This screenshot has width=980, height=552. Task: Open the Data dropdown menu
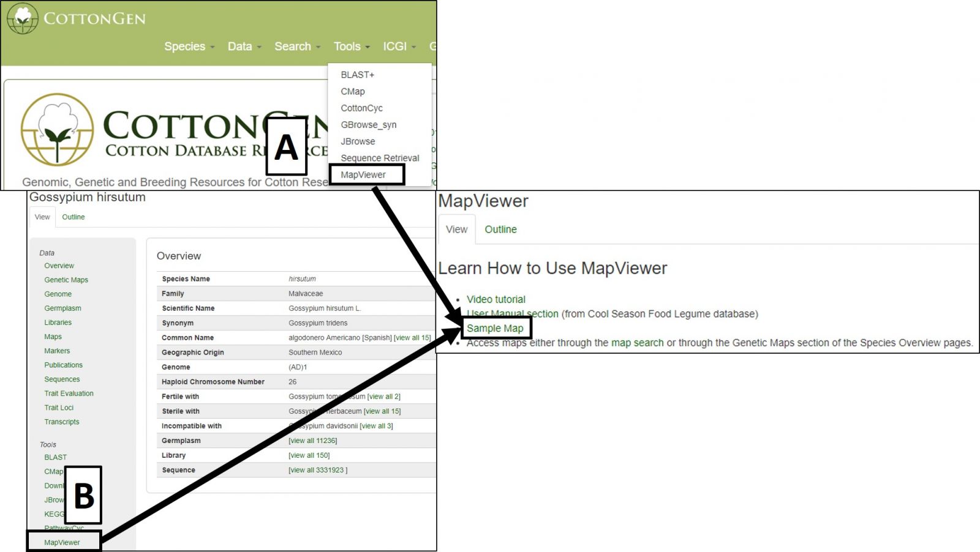tap(244, 47)
